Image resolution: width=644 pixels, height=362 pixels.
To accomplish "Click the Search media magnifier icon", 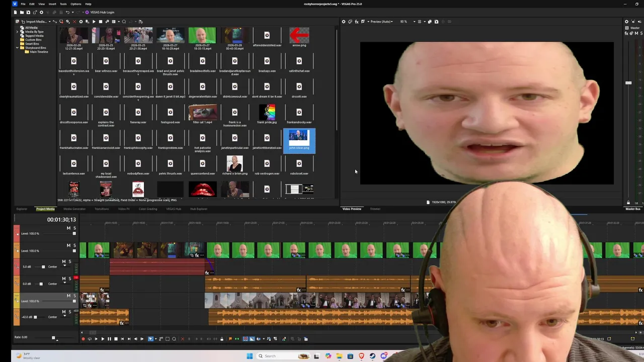I will (124, 22).
